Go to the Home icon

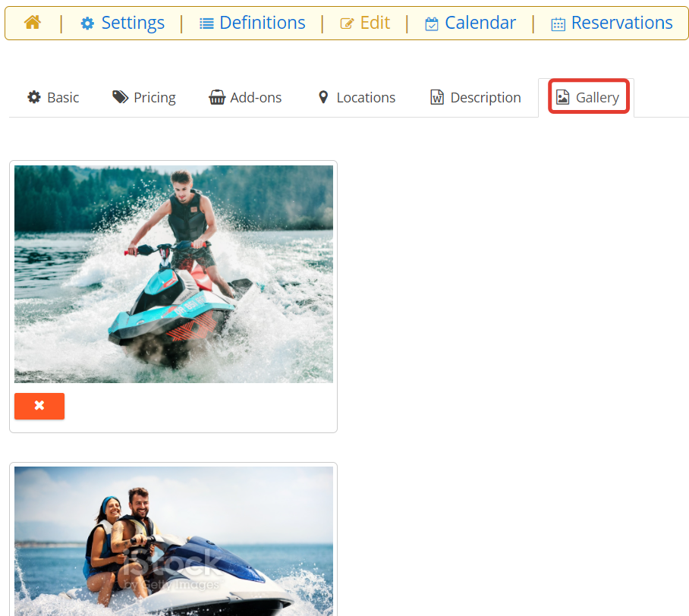pos(33,22)
